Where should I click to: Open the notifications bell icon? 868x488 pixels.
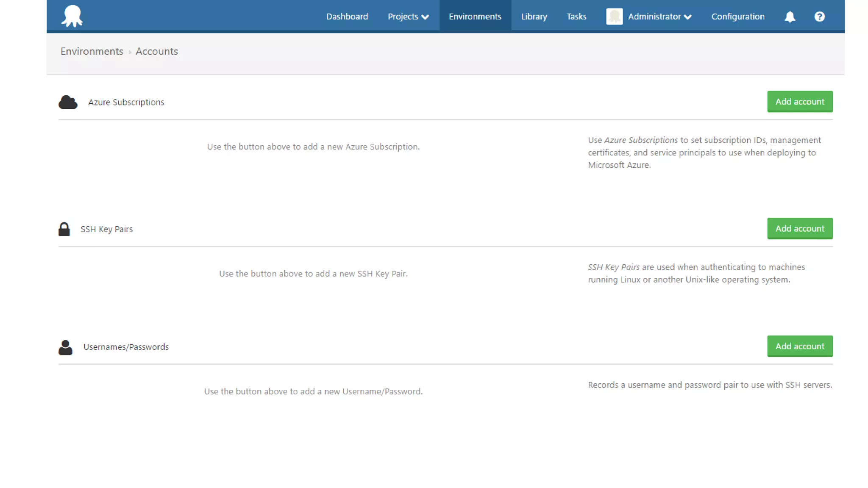point(790,17)
